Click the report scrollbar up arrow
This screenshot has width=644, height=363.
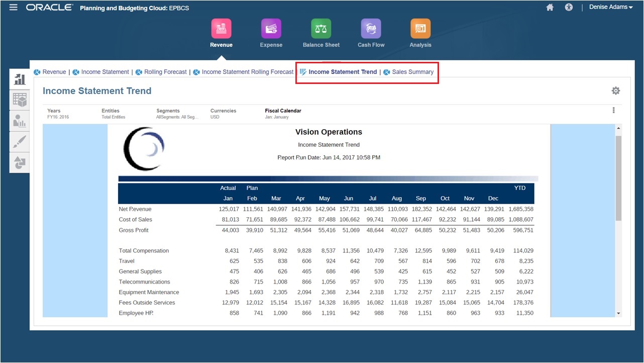(618, 128)
